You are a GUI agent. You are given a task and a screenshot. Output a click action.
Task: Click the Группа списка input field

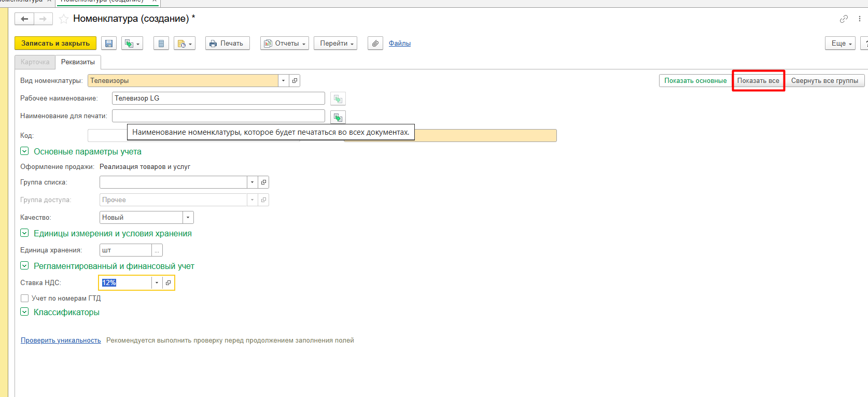pyautogui.click(x=173, y=182)
